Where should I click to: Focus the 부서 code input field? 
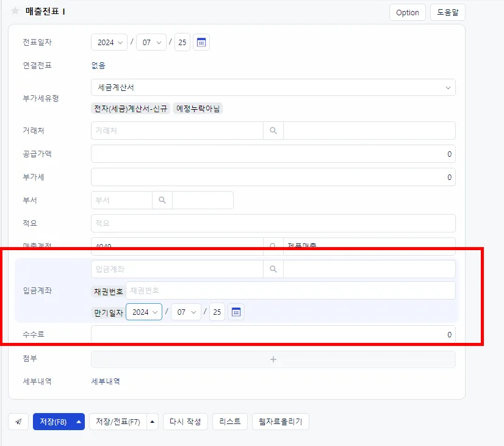coord(121,200)
